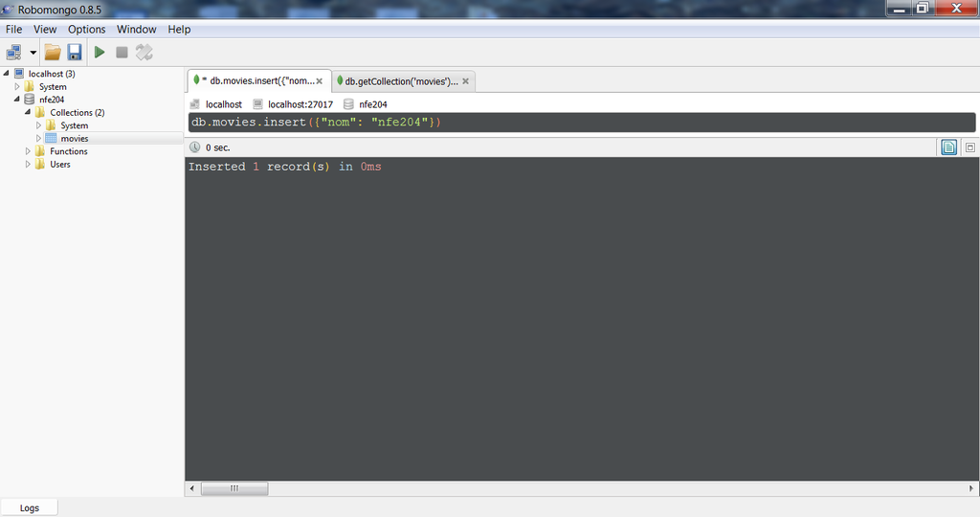Switch output to text mode view

[x=948, y=147]
